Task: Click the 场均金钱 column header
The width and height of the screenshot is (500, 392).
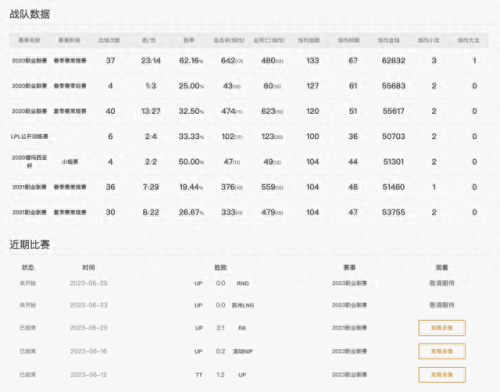Action: coord(388,40)
